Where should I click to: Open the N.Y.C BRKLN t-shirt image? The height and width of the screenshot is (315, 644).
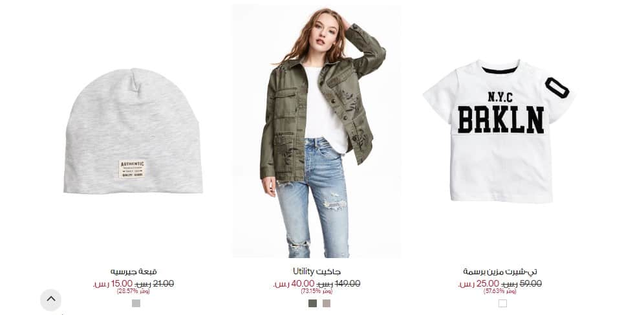(x=499, y=131)
